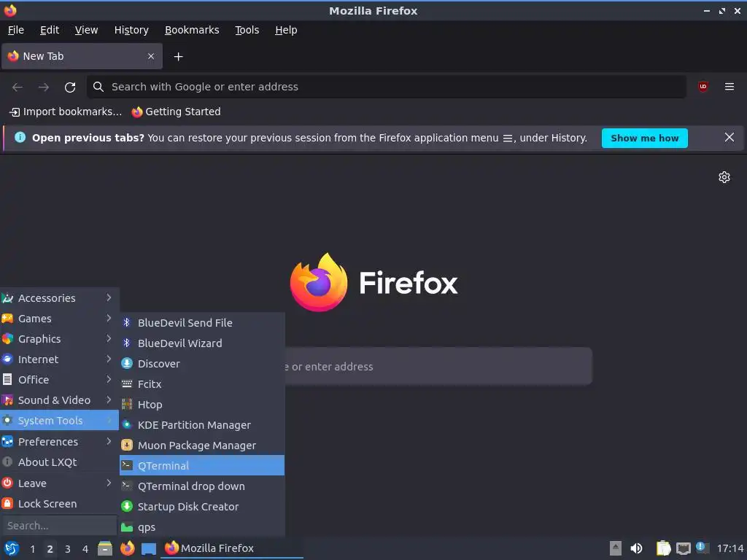This screenshot has height=560, width=747.
Task: Open the clipboard tray icon
Action: click(663, 548)
